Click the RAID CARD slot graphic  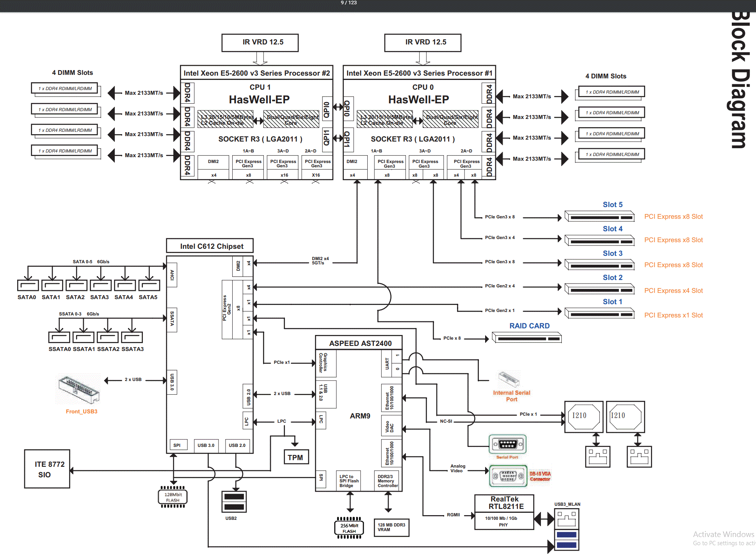tap(527, 338)
